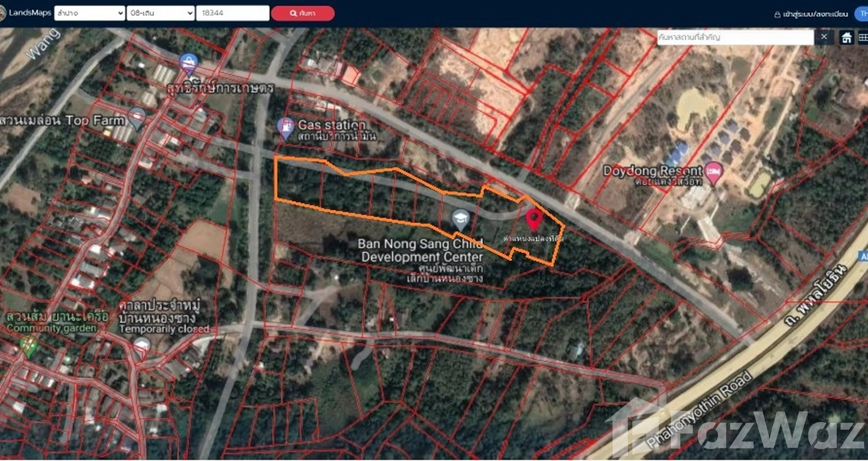Click the parcel number field with 18344
The width and height of the screenshot is (868, 461).
(232, 13)
